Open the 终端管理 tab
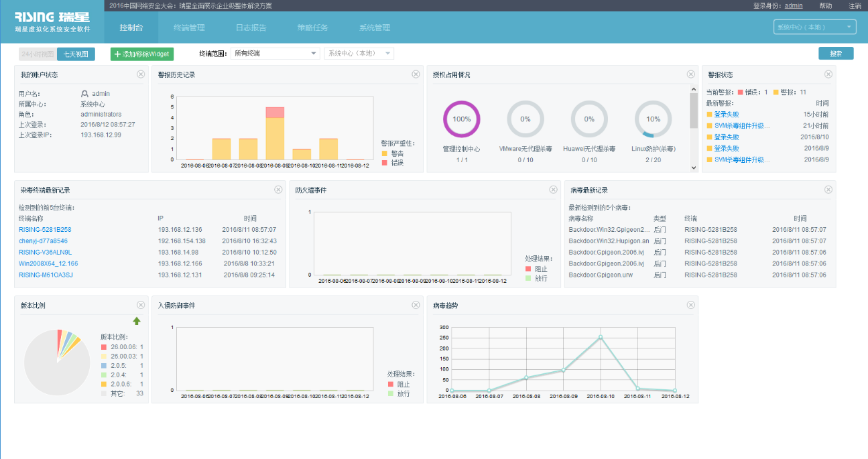Image resolution: width=868 pixels, height=459 pixels. 189,27
